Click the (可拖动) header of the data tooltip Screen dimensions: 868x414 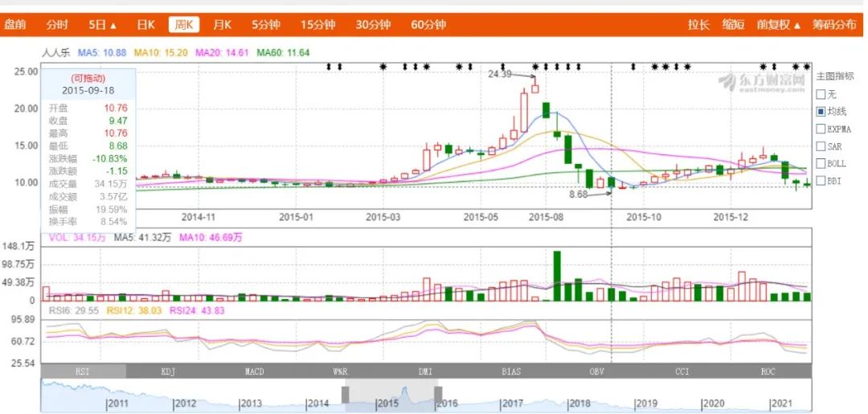pos(88,79)
